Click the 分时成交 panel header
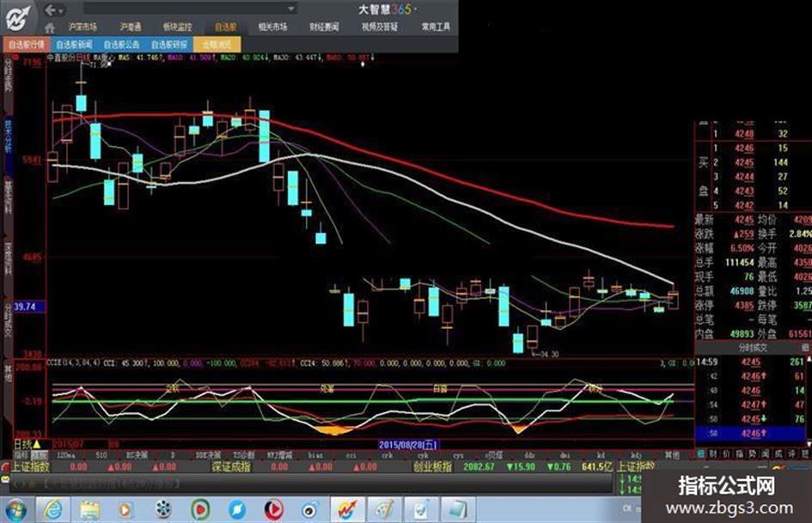This screenshot has height=523, width=812. pyautogui.click(x=752, y=348)
